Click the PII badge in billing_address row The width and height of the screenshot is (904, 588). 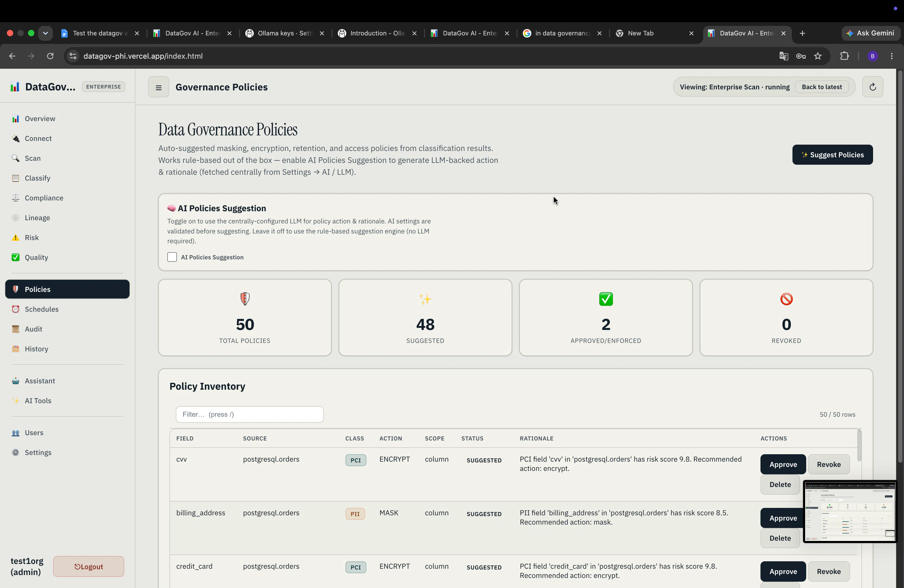pos(355,513)
